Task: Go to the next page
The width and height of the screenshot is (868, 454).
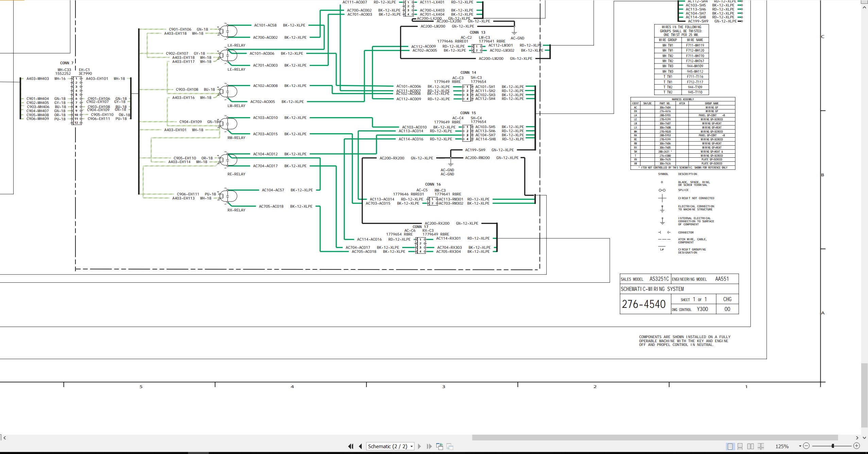Action: click(419, 446)
